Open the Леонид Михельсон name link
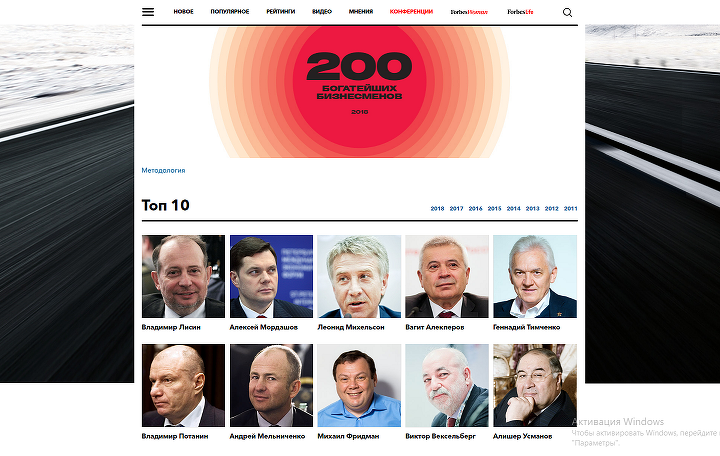Screen dimensions: 720x456 click(351, 327)
